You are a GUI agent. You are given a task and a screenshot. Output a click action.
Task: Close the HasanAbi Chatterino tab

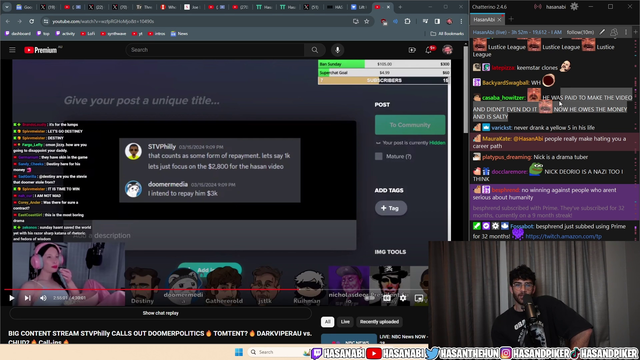[x=499, y=19]
